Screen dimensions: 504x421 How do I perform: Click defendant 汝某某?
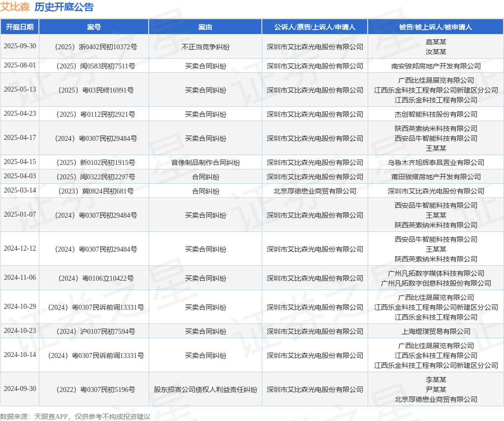click(x=436, y=52)
